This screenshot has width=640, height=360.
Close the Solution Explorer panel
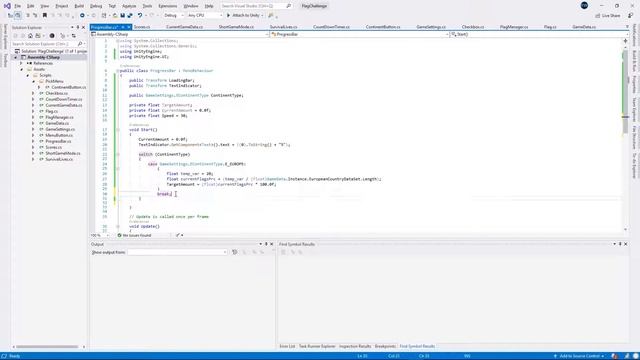tap(84, 27)
